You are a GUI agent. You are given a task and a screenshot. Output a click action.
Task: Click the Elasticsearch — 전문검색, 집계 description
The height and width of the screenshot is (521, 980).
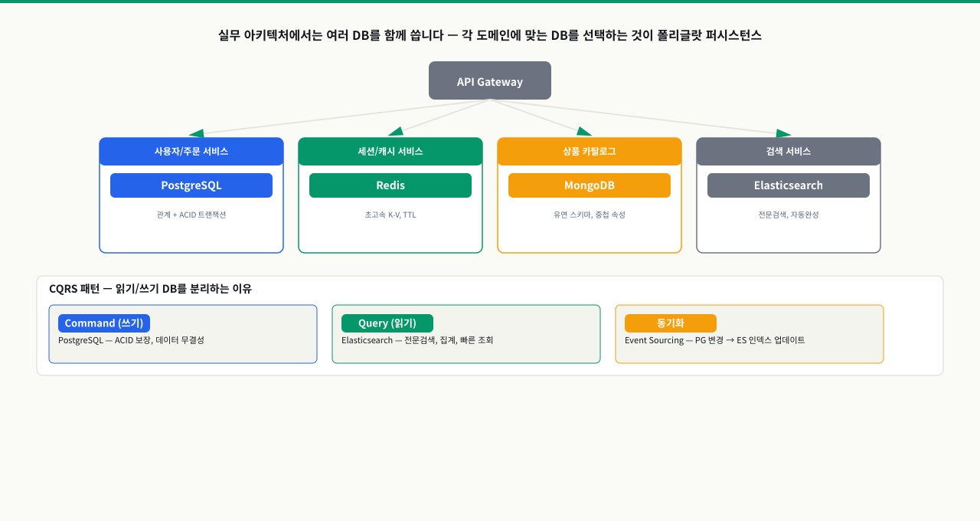point(417,340)
